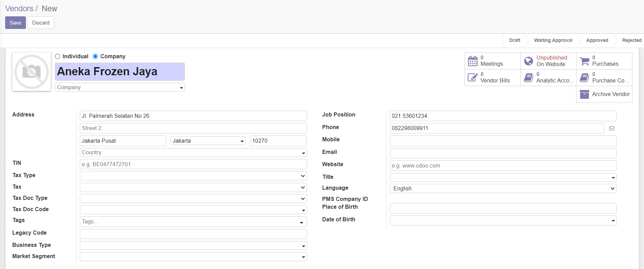
Task: Open the Title dropdown
Action: [503, 177]
